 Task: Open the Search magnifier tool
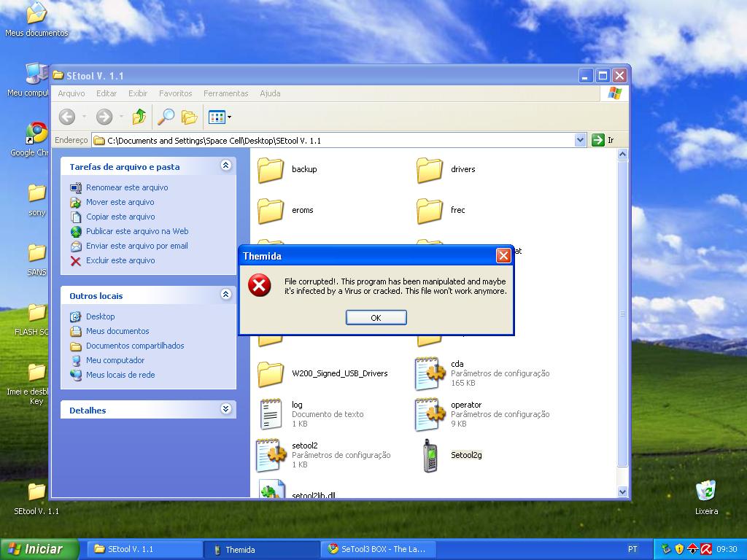click(x=166, y=117)
